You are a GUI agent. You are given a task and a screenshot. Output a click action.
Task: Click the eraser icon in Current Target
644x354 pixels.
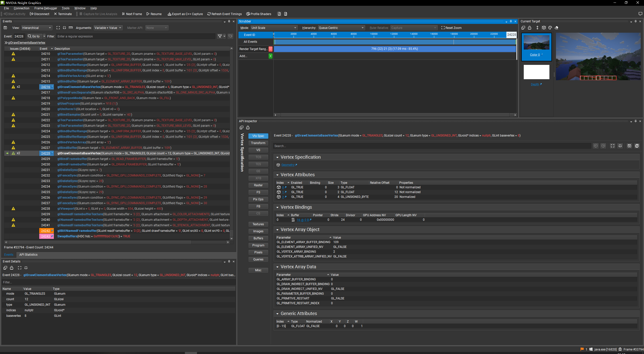[x=556, y=28]
